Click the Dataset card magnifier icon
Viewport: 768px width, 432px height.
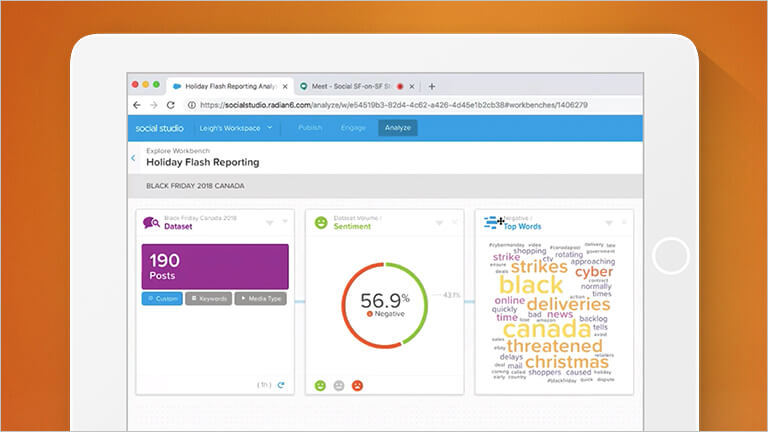(151, 223)
